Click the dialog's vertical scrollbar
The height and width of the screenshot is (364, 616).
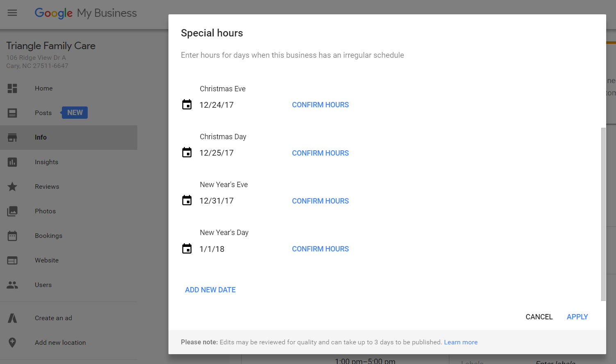(x=603, y=214)
